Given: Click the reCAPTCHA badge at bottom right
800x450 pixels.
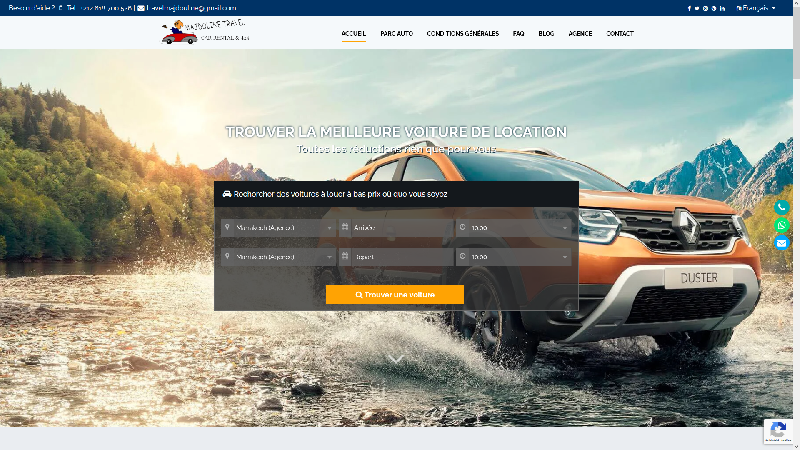Looking at the screenshot, I should click(778, 432).
